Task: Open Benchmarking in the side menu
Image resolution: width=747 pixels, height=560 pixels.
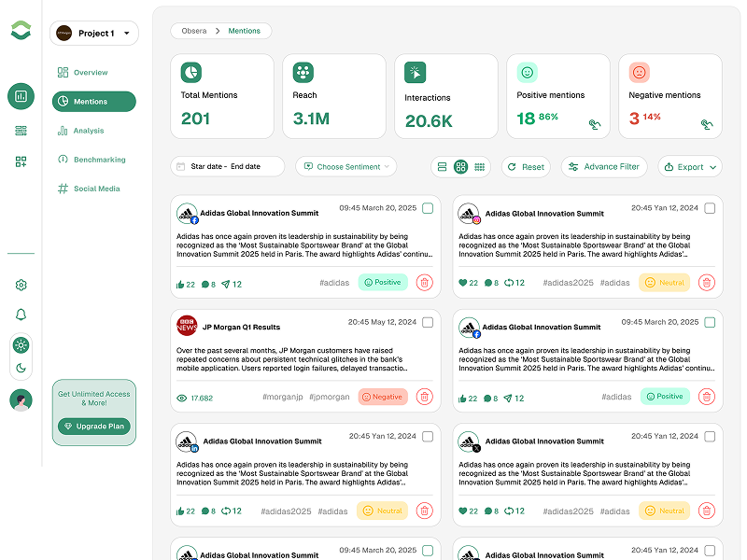Action: 92,160
